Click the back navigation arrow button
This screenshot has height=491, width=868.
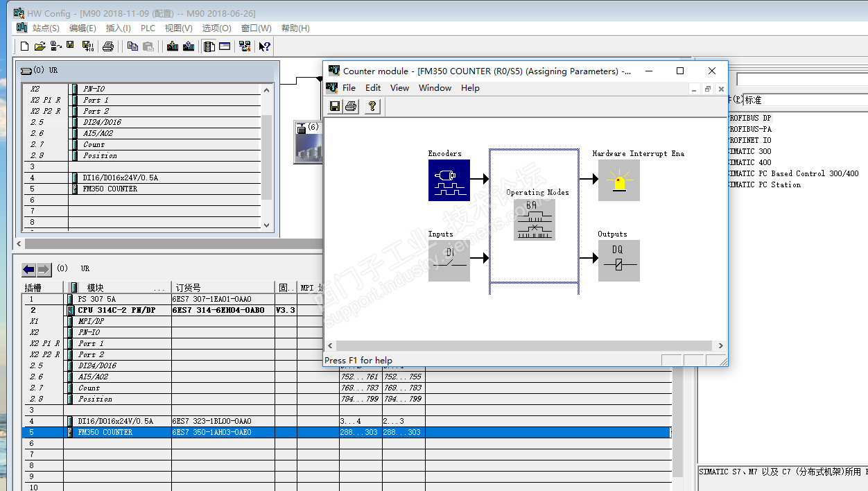[28, 269]
